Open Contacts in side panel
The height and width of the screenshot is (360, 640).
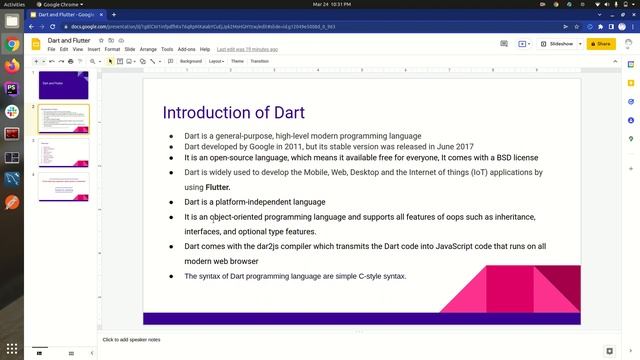pyautogui.click(x=631, y=120)
